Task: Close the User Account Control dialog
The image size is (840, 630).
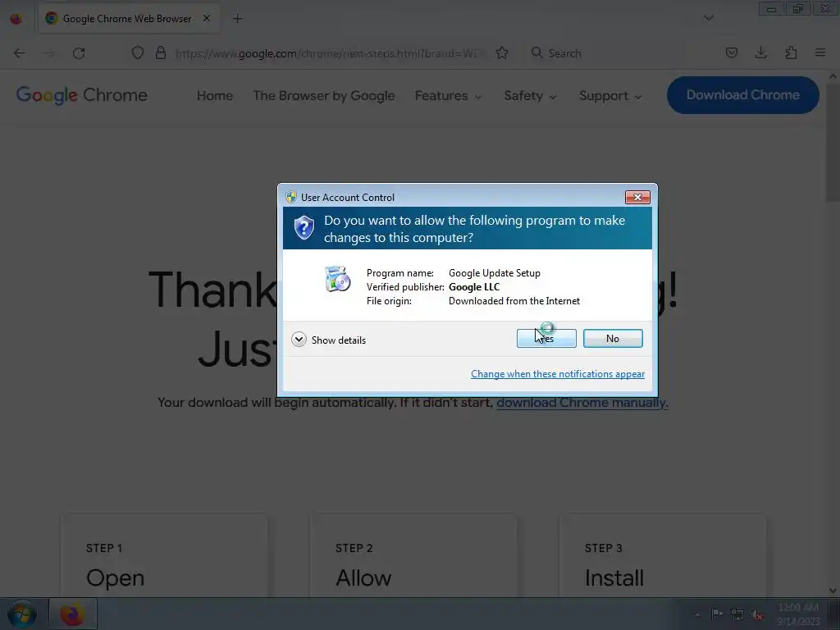Action: (637, 197)
